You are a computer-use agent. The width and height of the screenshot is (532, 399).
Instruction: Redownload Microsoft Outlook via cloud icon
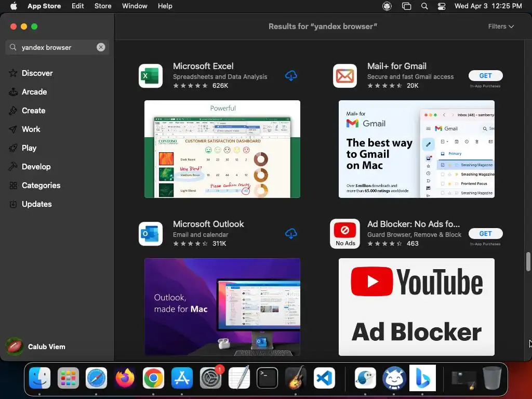[291, 233]
